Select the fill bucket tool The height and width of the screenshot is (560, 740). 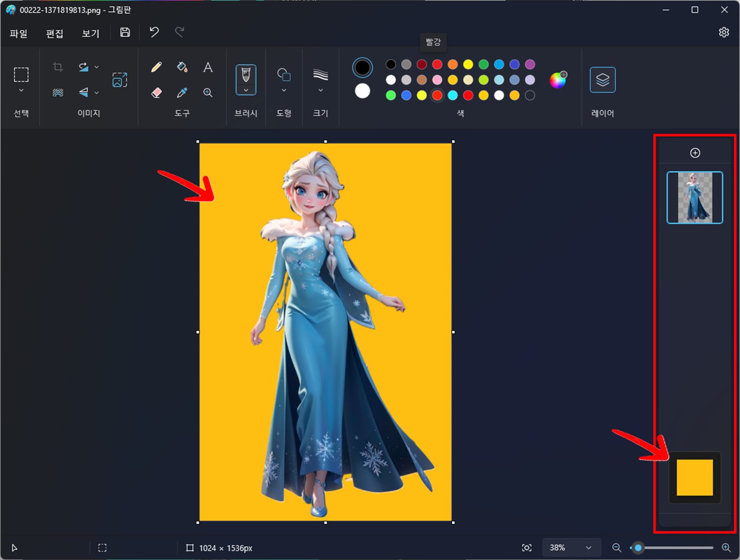pos(182,67)
